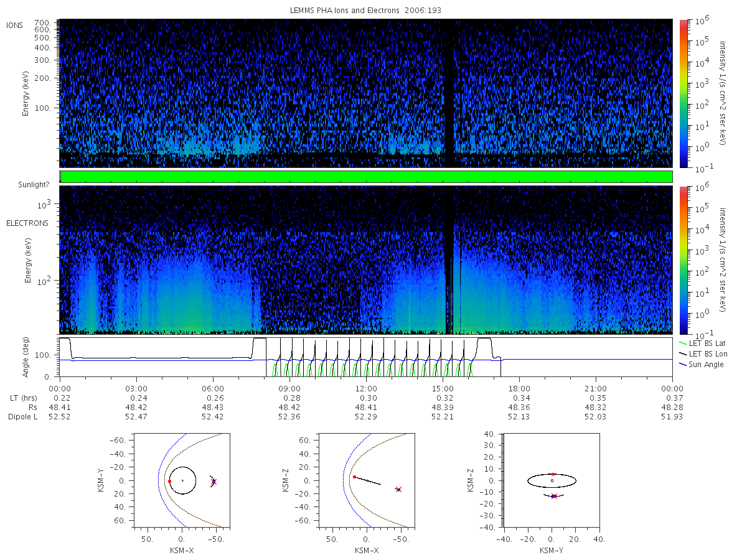The height and width of the screenshot is (560, 747).
Task: Click the red dot in the KSM X-Y plot
Action: pyautogui.click(x=169, y=481)
